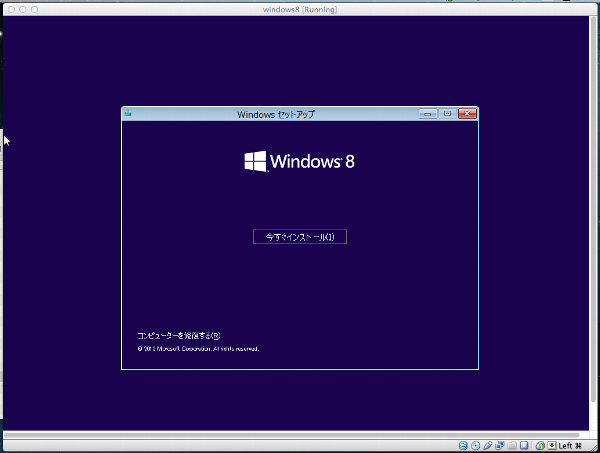The height and width of the screenshot is (453, 600).
Task: Click the Windows セットアップ title text
Action: click(x=276, y=114)
